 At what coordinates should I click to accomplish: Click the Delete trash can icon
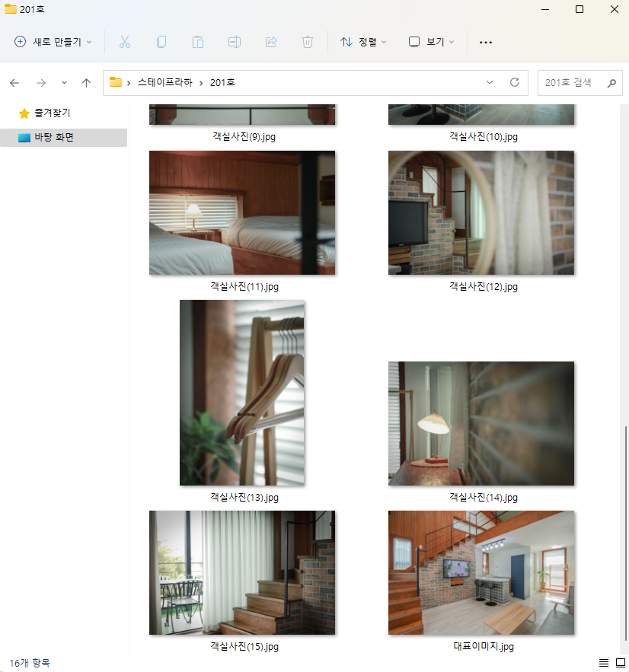[x=308, y=42]
